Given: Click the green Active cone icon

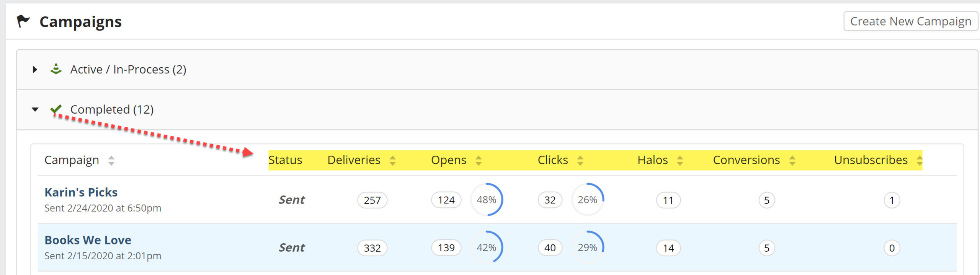Looking at the screenshot, I should 56,69.
